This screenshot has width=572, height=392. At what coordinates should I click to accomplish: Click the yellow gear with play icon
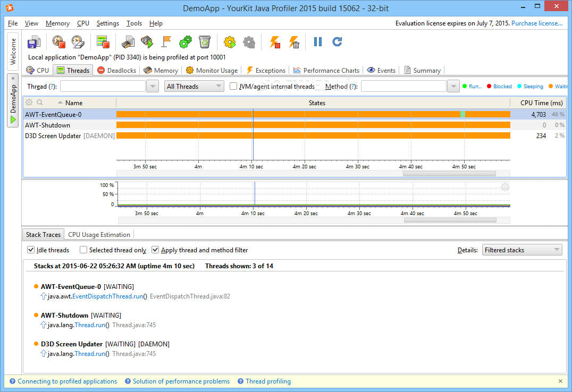point(230,42)
